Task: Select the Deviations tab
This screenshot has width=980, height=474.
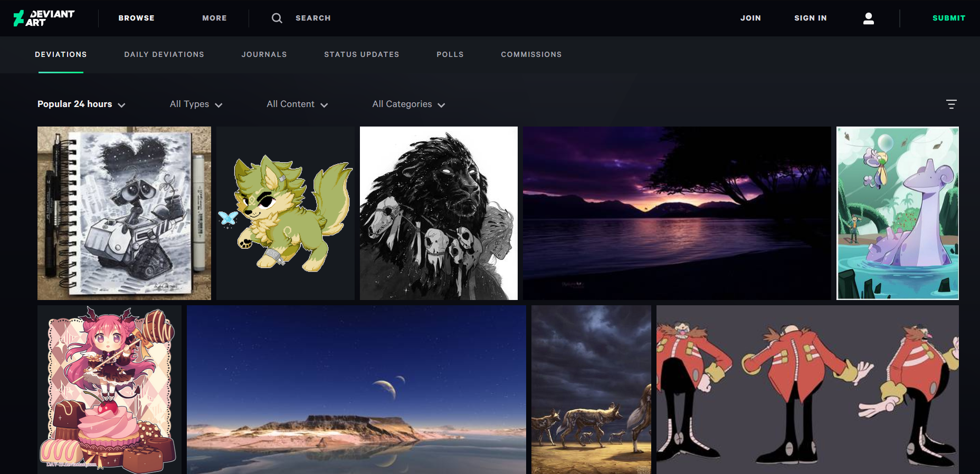Action: point(61,54)
